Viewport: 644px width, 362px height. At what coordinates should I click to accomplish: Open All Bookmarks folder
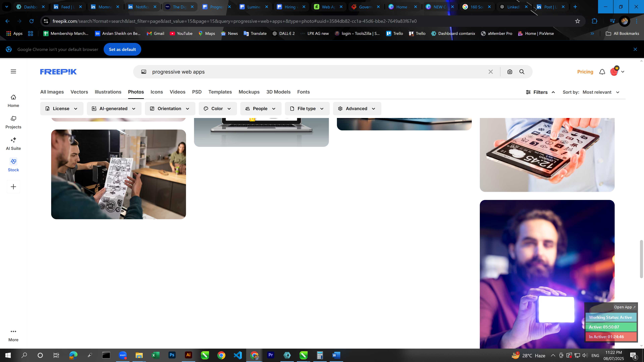[x=622, y=34]
